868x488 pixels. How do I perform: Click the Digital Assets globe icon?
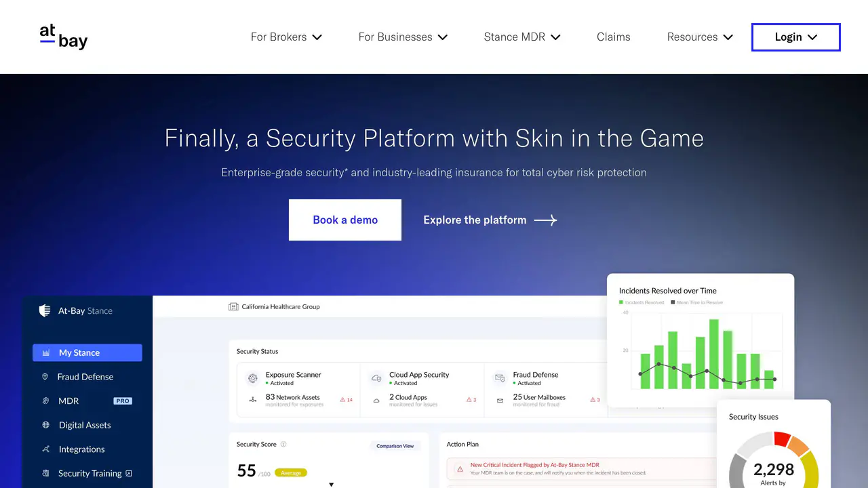pos(45,425)
